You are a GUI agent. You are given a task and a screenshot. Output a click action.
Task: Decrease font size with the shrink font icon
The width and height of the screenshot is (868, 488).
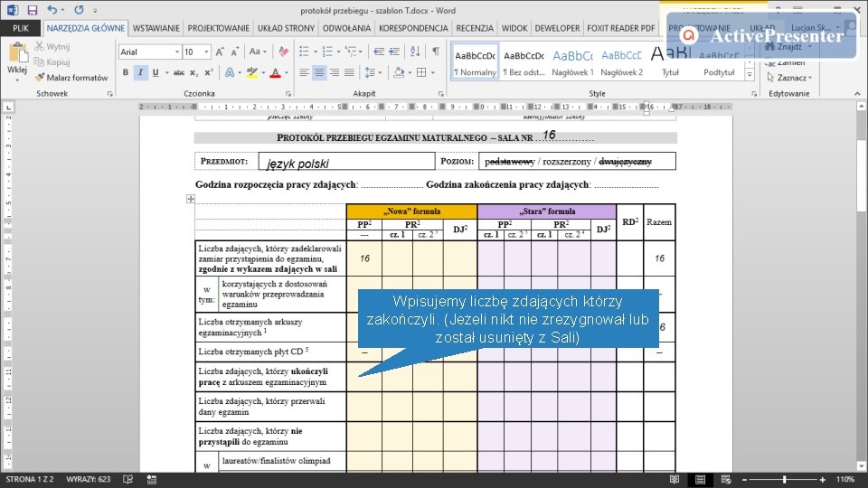point(235,52)
